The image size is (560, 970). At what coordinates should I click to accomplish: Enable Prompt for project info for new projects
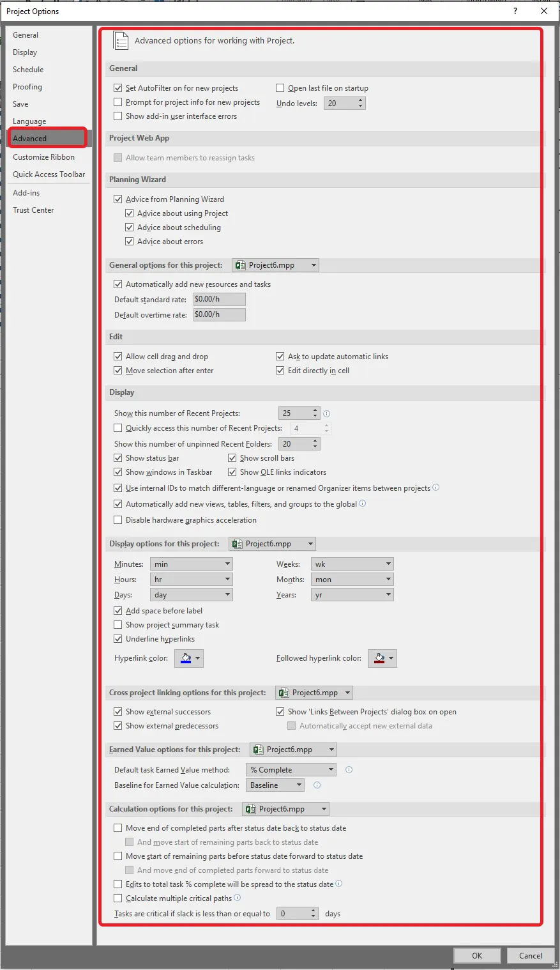pyautogui.click(x=117, y=102)
